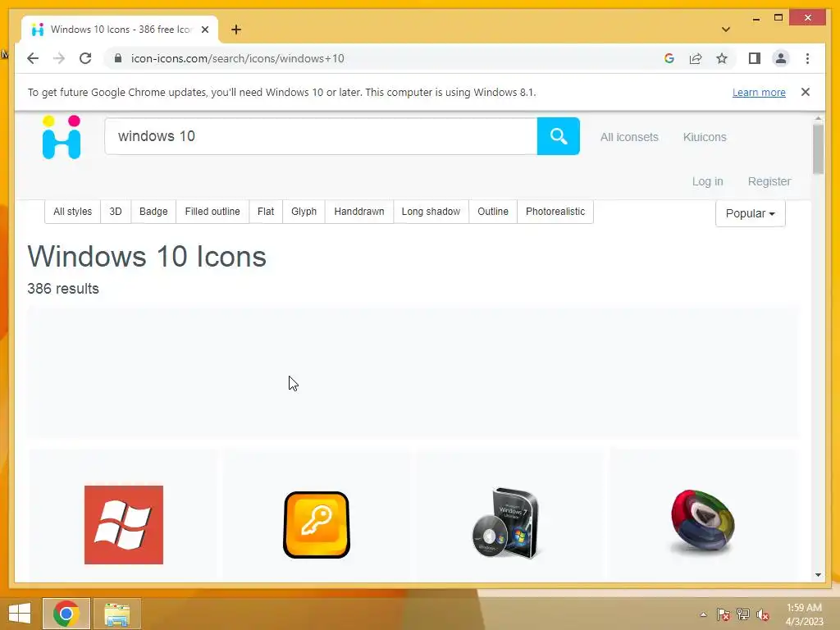Click the page vertical scrollbar thumb
The height and width of the screenshot is (630, 840).
[818, 149]
